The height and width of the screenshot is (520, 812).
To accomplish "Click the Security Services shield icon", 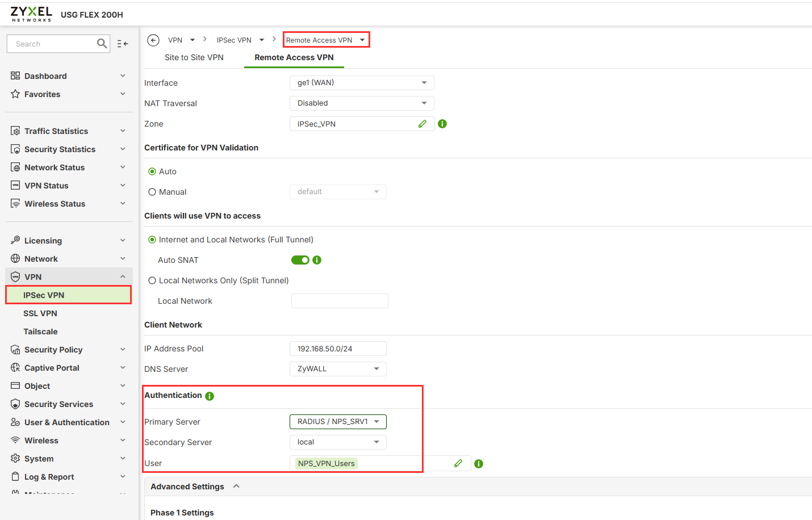I will click(x=15, y=404).
